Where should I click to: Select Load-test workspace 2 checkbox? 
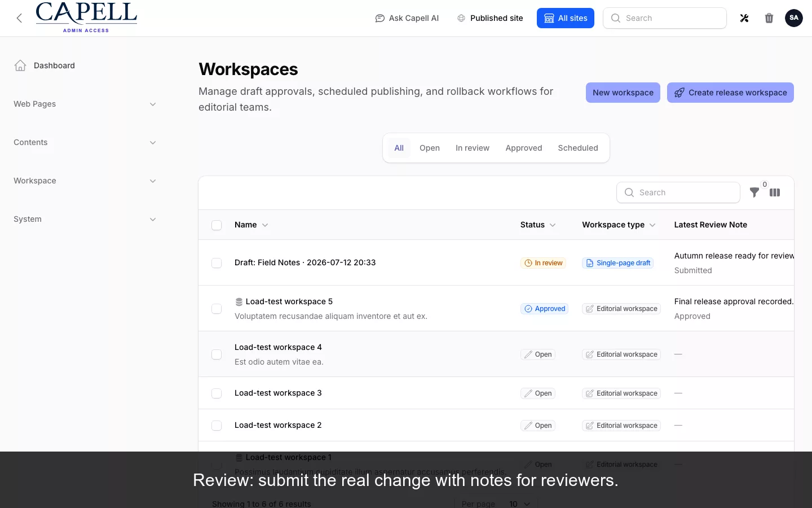pyautogui.click(x=217, y=426)
